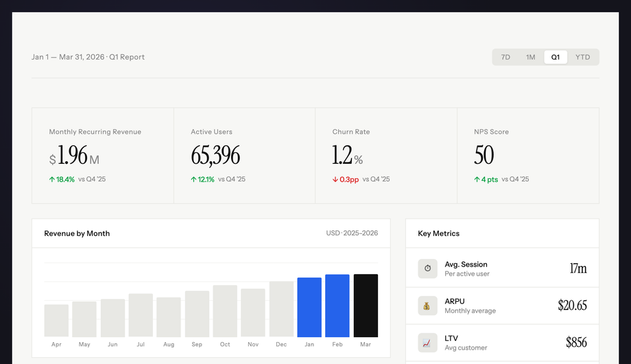Click the Mar axis label
631x364 pixels.
click(366, 344)
